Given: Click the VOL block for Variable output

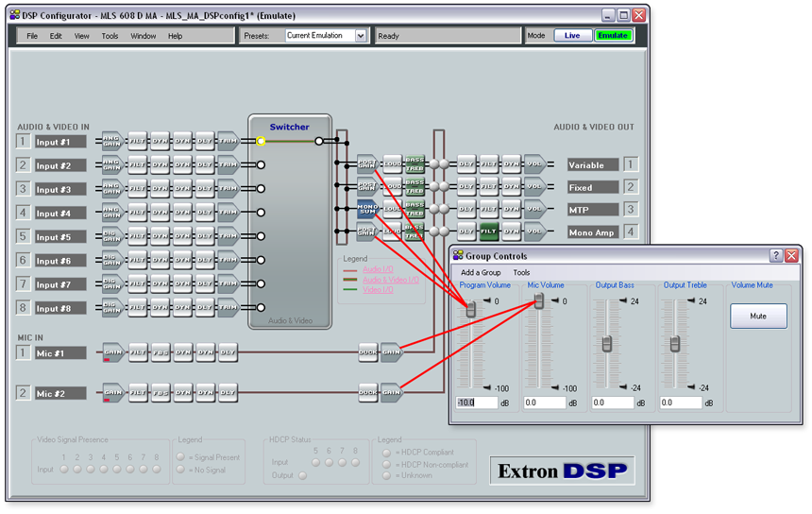Looking at the screenshot, I should [534, 163].
